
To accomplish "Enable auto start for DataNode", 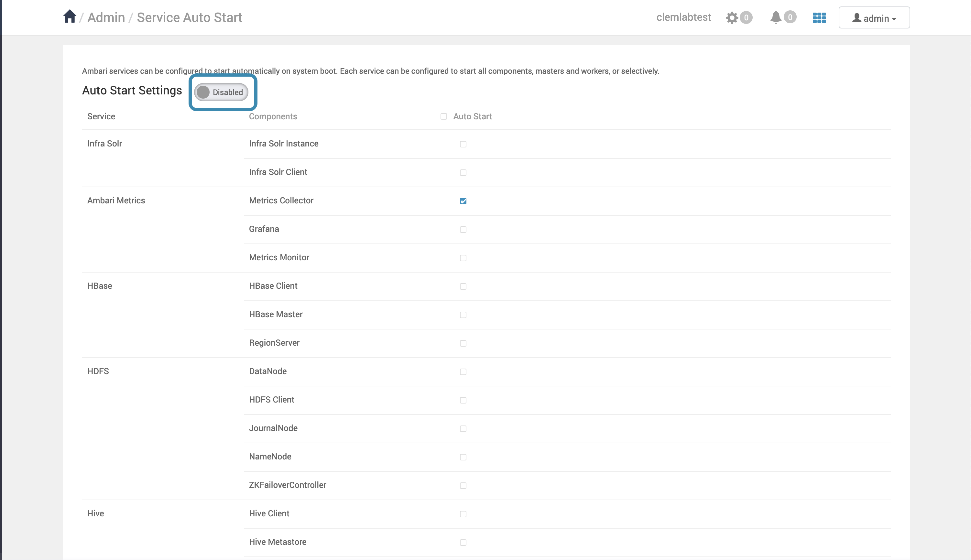I will pos(463,372).
